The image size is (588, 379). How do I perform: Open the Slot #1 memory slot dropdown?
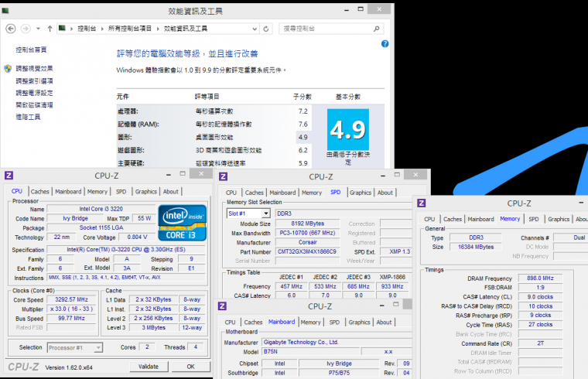coord(246,213)
